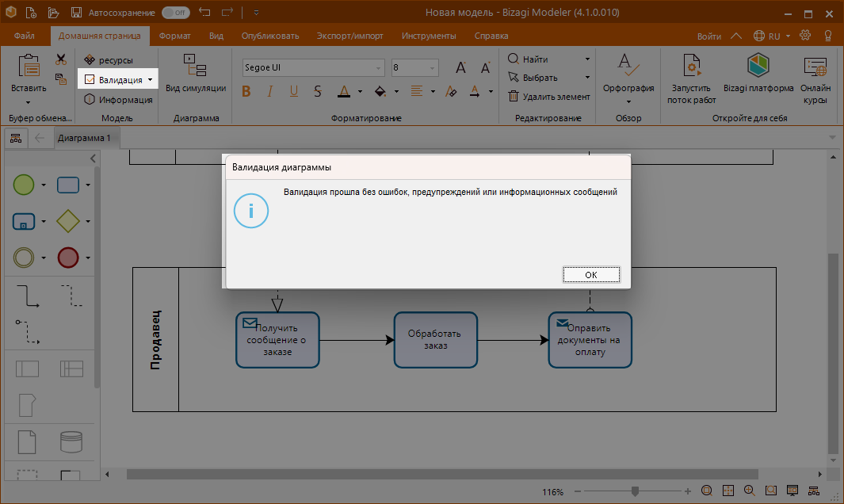
Task: Open the language dropdown showing RU
Action: pyautogui.click(x=772, y=36)
